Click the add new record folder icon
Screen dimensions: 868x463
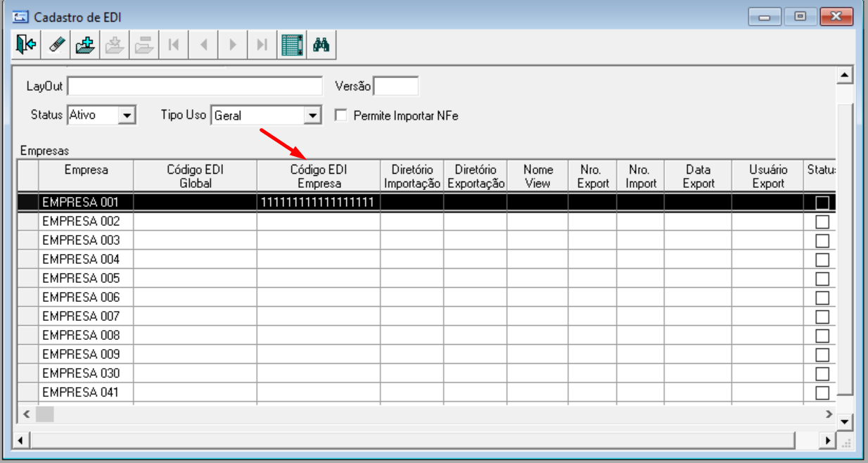85,45
